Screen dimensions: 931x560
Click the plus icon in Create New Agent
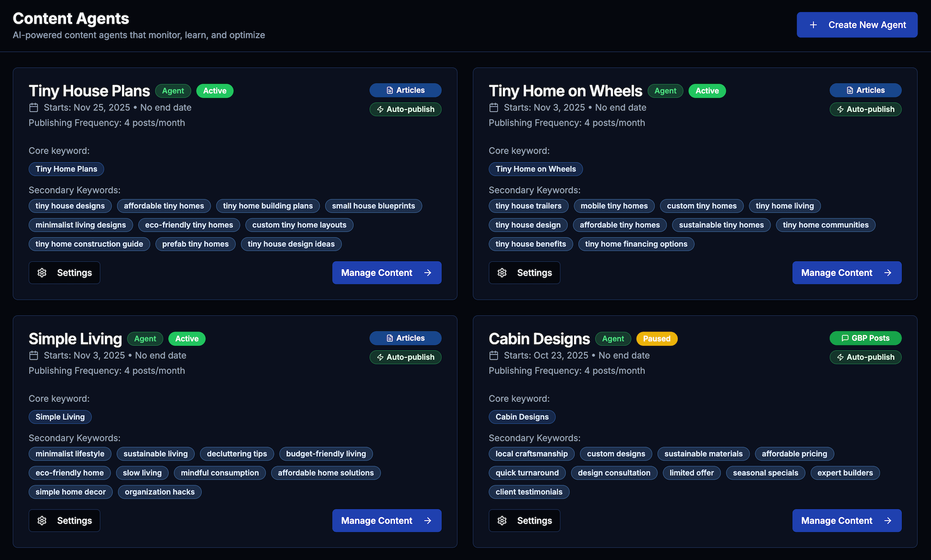point(813,25)
